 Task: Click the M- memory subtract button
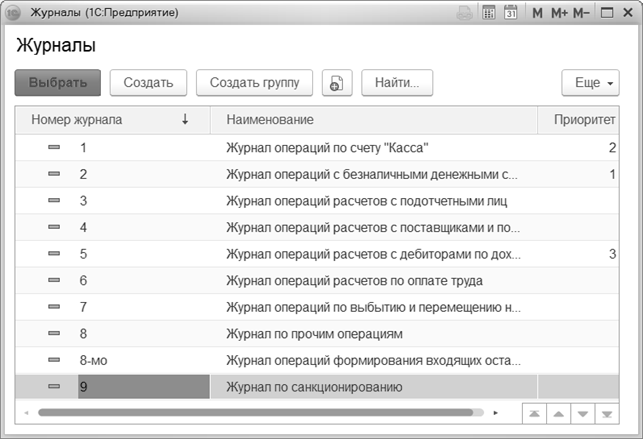(x=583, y=14)
